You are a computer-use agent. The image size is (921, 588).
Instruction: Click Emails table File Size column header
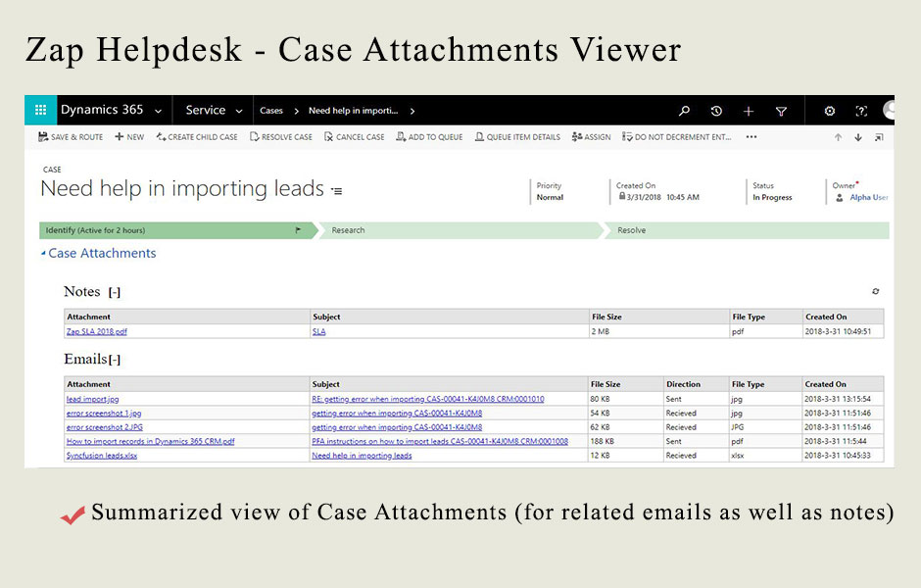[x=625, y=384]
